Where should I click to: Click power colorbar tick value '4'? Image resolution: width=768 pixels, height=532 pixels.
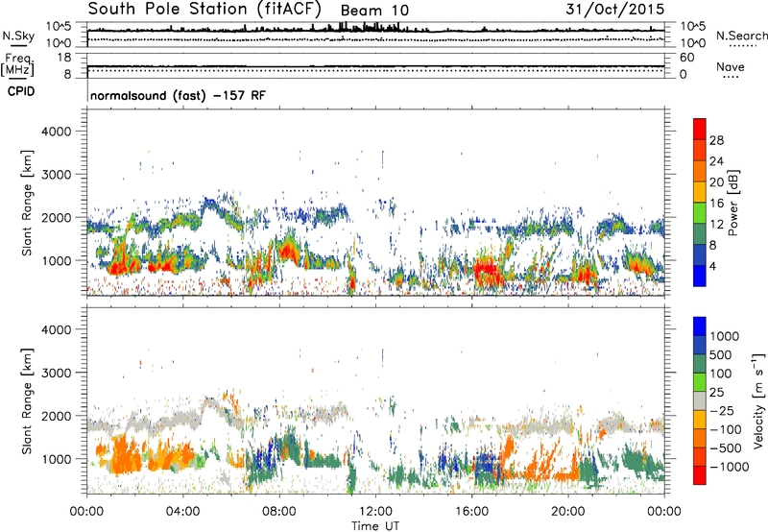click(x=712, y=266)
